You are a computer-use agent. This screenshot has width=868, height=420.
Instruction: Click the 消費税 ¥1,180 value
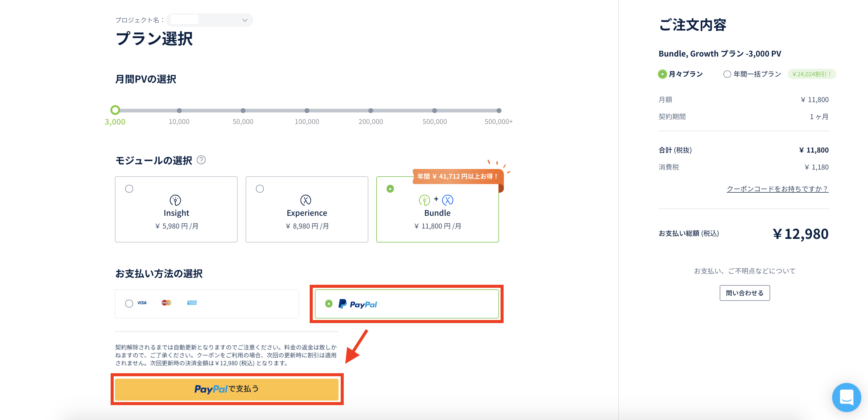816,167
